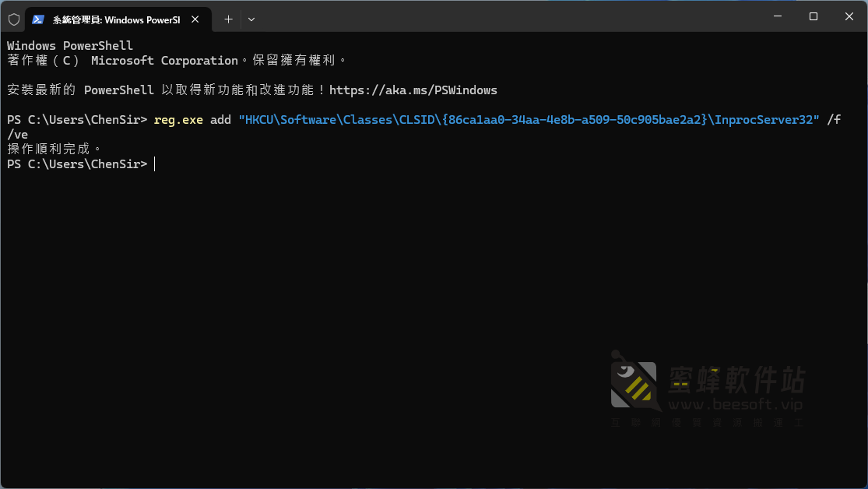The height and width of the screenshot is (489, 868).
Task: Click the /f parameter text
Action: [834, 120]
